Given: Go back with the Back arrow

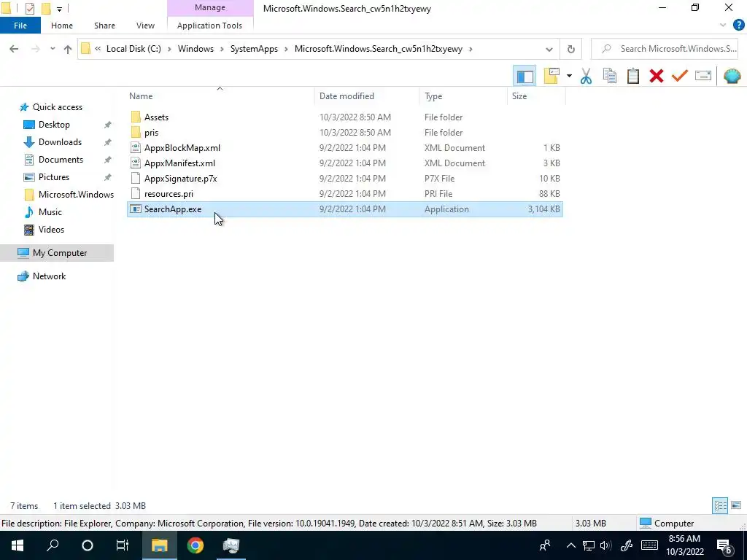Looking at the screenshot, I should coord(14,49).
